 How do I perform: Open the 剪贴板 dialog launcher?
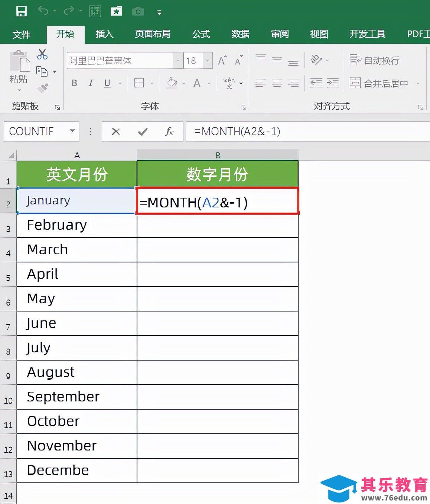tap(58, 107)
